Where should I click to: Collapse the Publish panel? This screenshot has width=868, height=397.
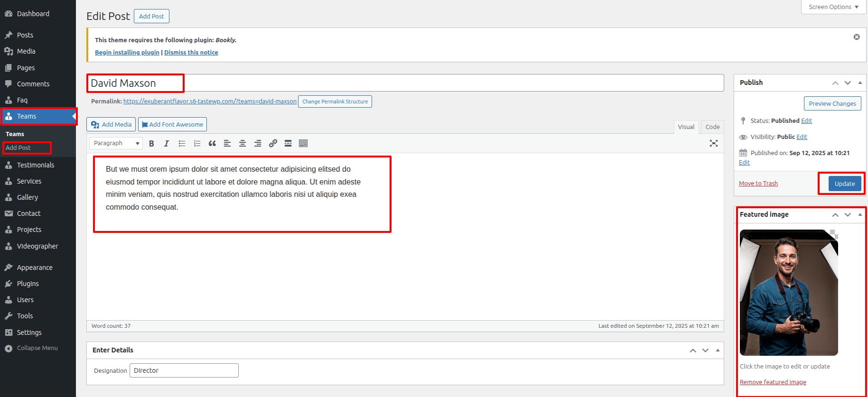[x=860, y=83]
